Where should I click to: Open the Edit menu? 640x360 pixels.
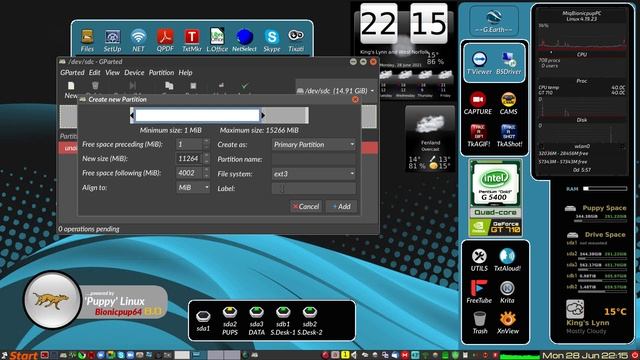(x=94, y=73)
